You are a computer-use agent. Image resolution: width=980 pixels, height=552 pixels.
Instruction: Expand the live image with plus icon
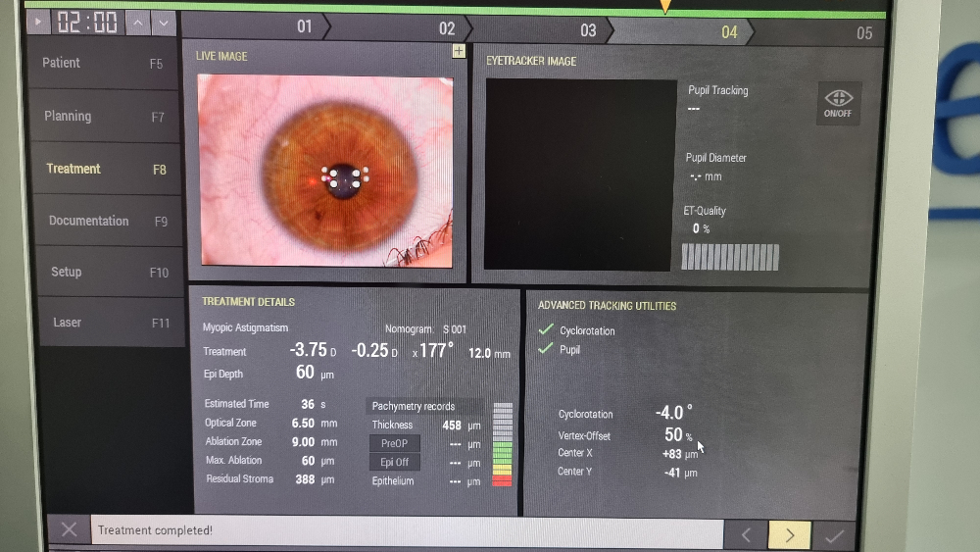coord(459,51)
